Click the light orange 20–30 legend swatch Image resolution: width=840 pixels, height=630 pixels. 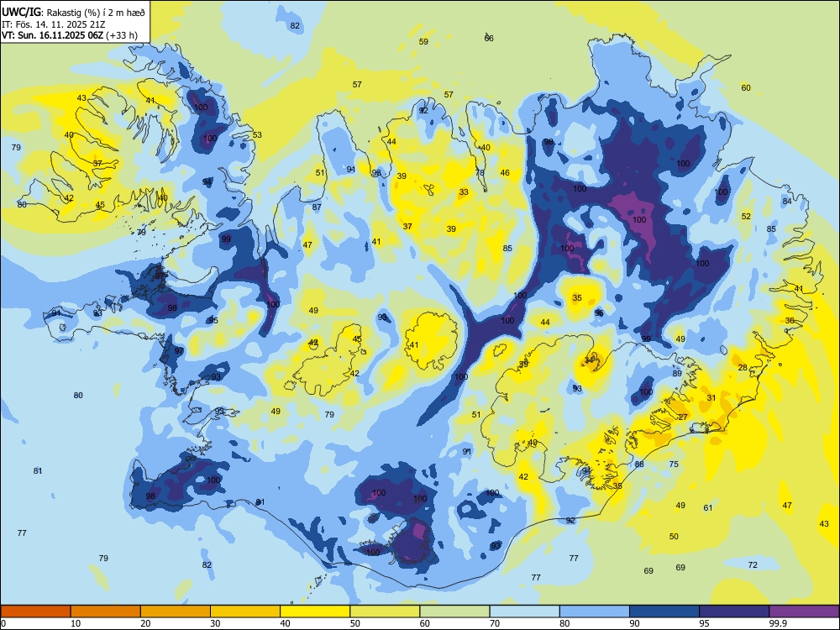[x=176, y=612]
